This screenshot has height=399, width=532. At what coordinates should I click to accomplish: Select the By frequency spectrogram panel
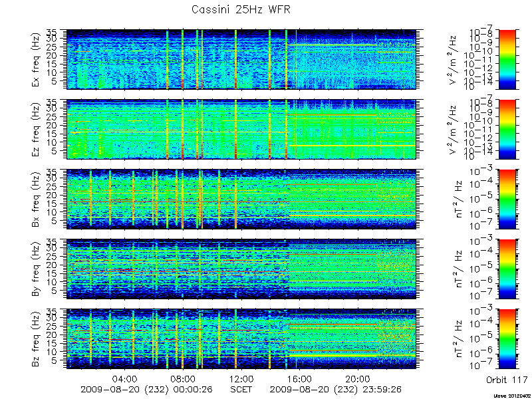(241, 269)
